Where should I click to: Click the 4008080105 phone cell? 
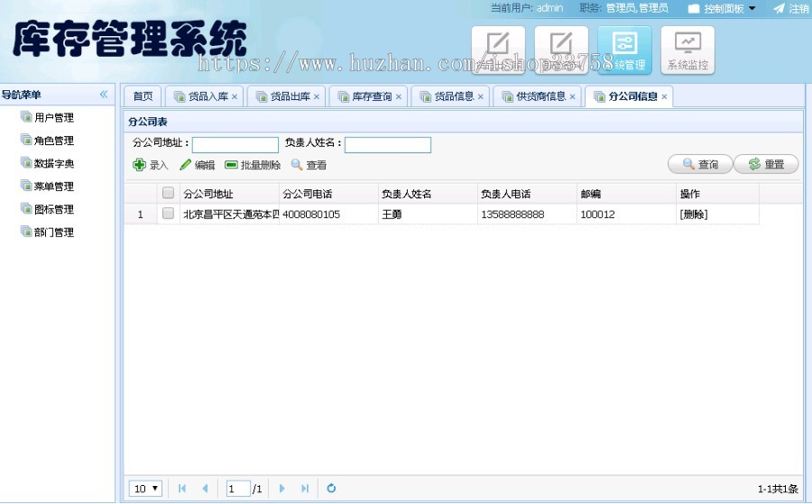(x=328, y=215)
